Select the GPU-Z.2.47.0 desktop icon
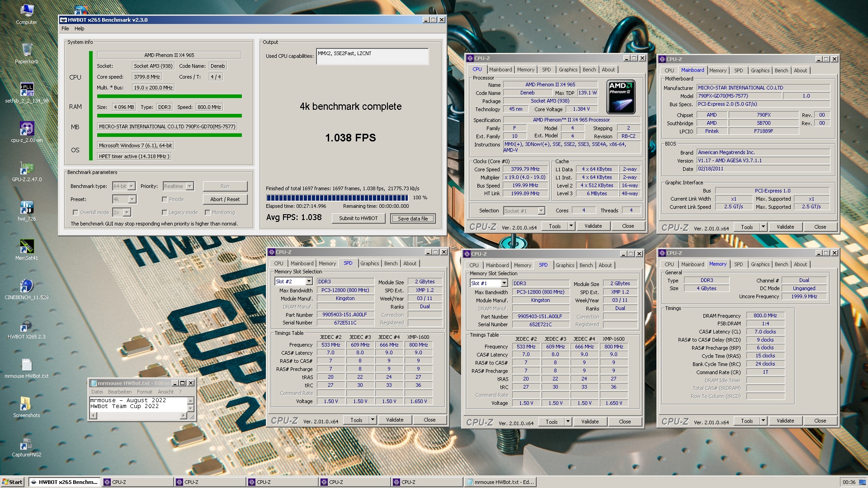868x488 pixels. [x=26, y=171]
